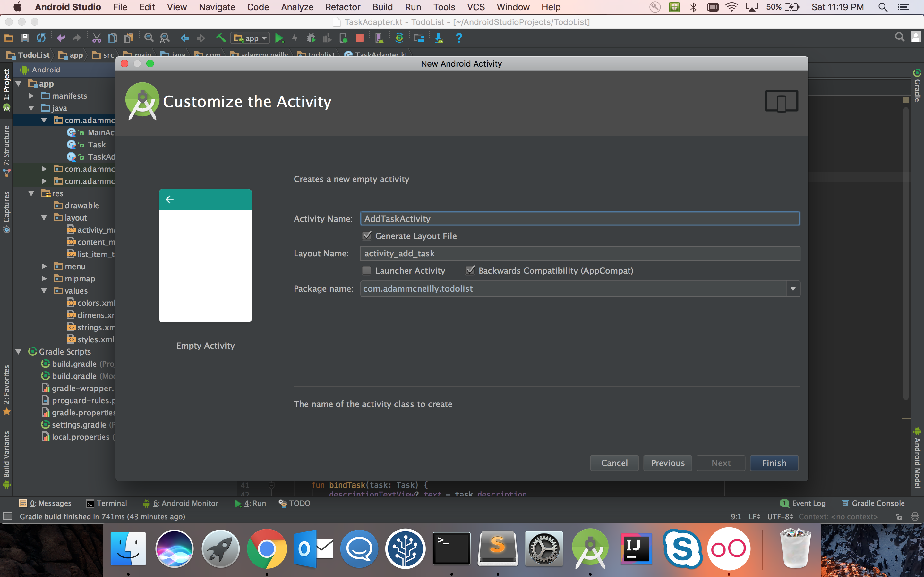This screenshot has width=924, height=577.
Task: Click the Cut scissors icon
Action: pos(97,38)
